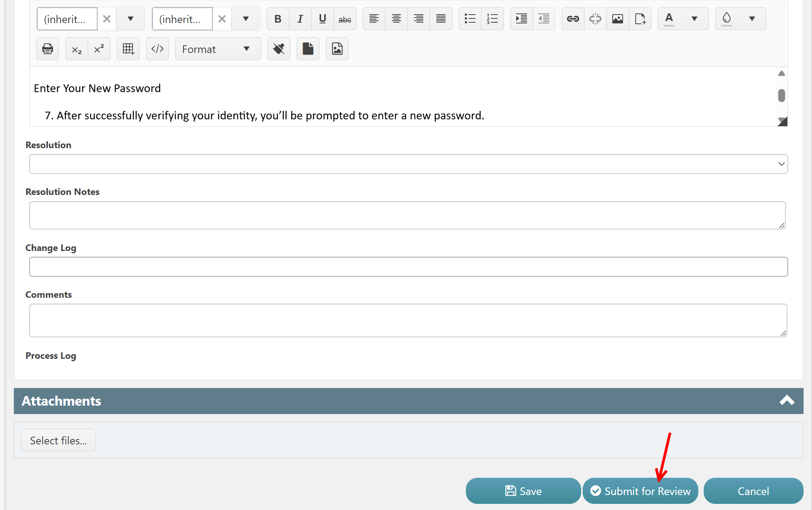Image resolution: width=812 pixels, height=510 pixels.
Task: Toggle italic text style
Action: (x=300, y=19)
